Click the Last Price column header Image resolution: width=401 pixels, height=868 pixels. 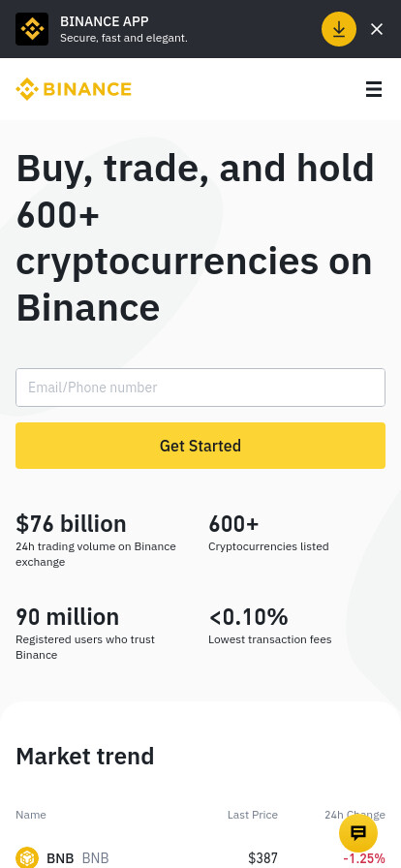click(253, 815)
